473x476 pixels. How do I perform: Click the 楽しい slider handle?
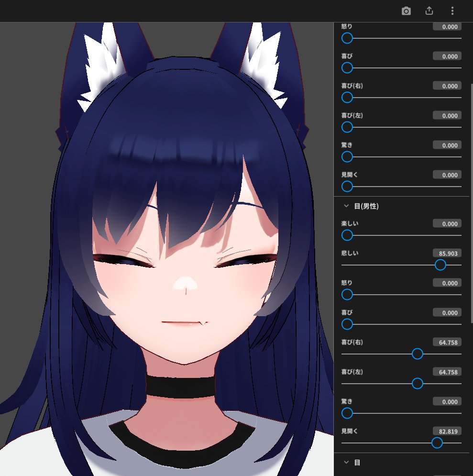[347, 235]
